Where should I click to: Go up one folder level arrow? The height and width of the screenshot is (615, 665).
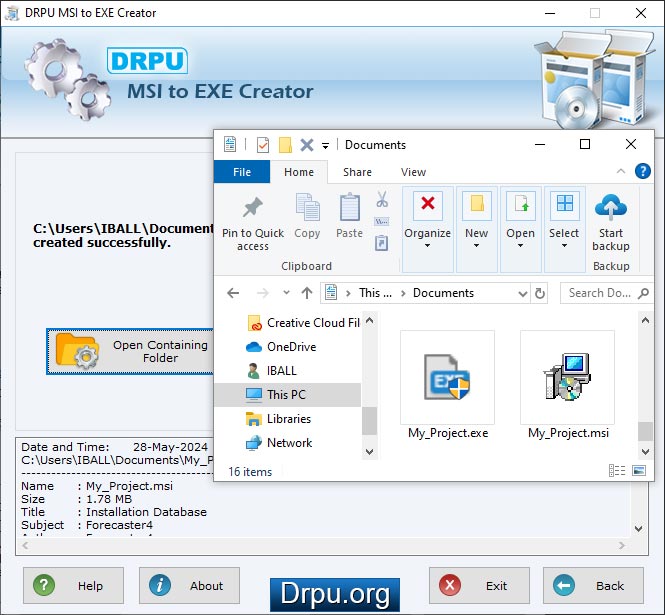tap(307, 293)
